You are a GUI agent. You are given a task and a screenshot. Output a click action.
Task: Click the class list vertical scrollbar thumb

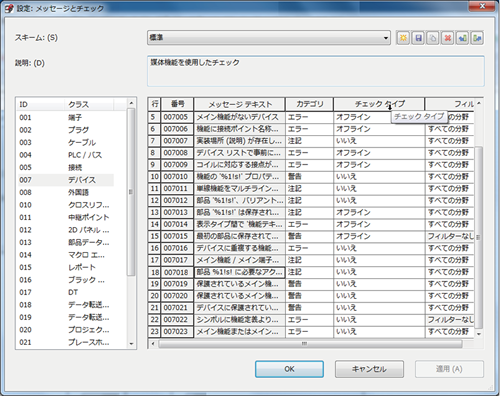tap(131, 192)
